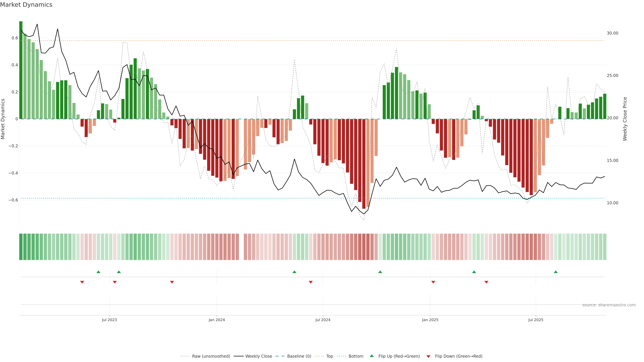Image resolution: width=644 pixels, height=362 pixels.
Task: Click the Jan 2025 x-axis label
Action: [x=430, y=320]
